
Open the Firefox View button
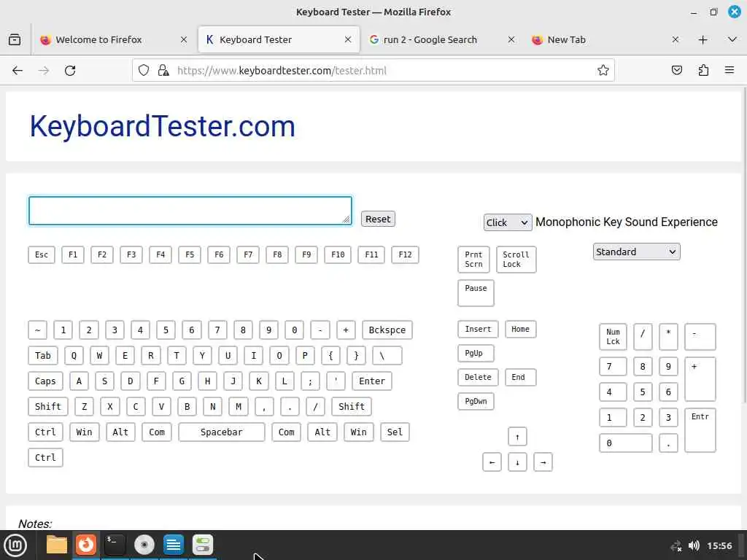[15, 39]
